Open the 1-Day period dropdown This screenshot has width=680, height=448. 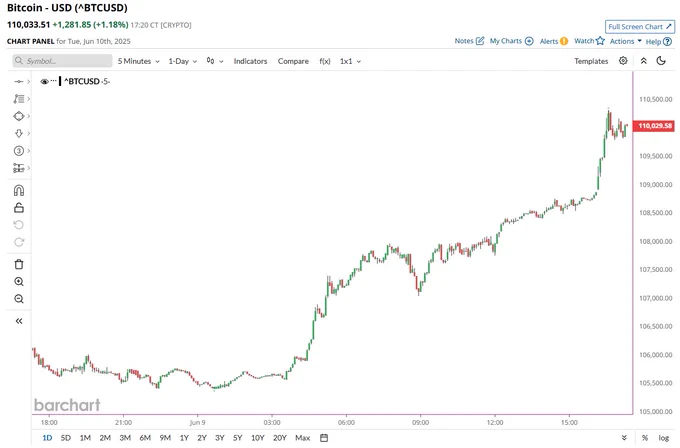coord(183,61)
